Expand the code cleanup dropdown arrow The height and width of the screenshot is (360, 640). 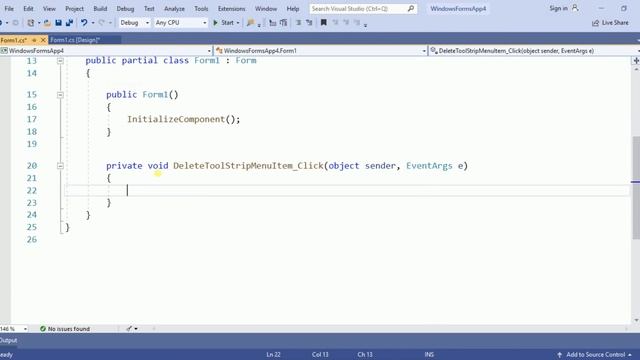click(x=136, y=329)
